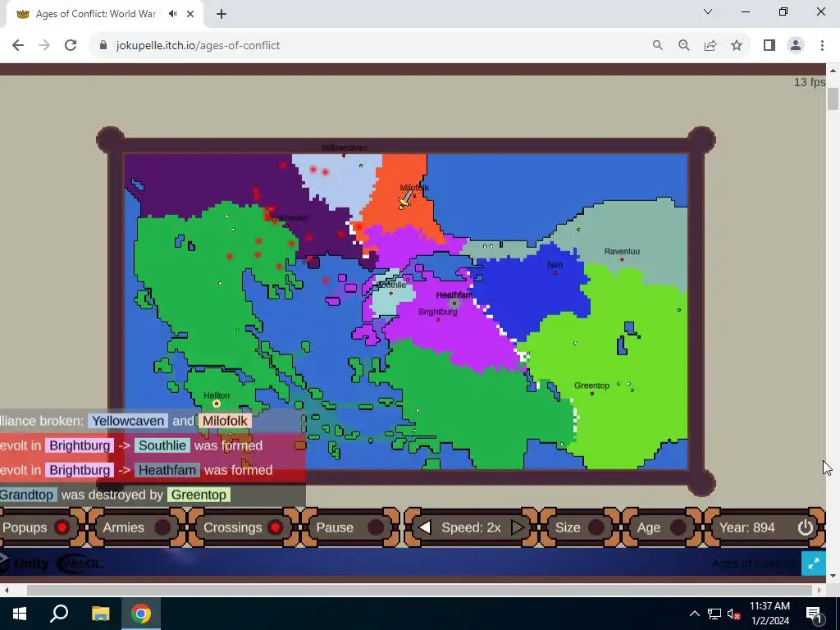This screenshot has height=630, width=840.
Task: Toggle the Armies display
Action: (x=162, y=527)
